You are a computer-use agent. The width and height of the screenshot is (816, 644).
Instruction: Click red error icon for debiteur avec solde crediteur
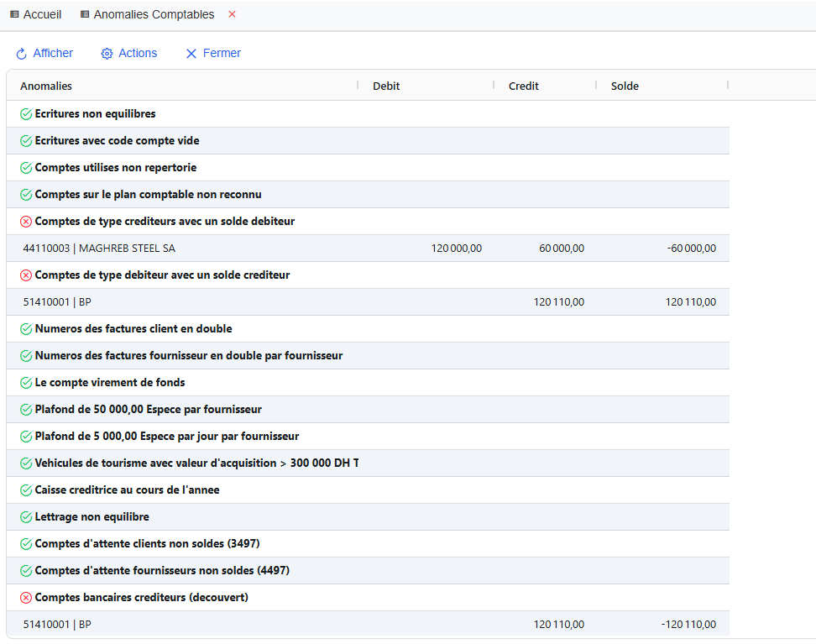26,275
